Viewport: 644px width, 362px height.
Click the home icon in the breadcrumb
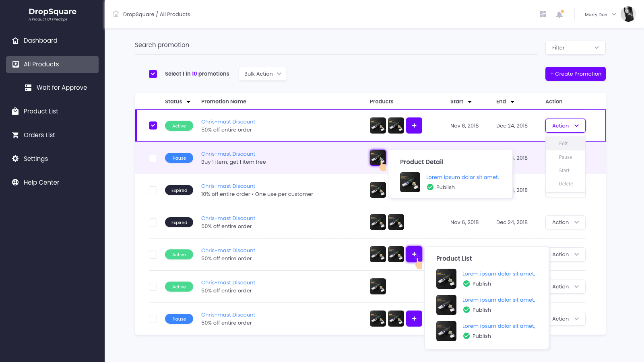pos(116,14)
